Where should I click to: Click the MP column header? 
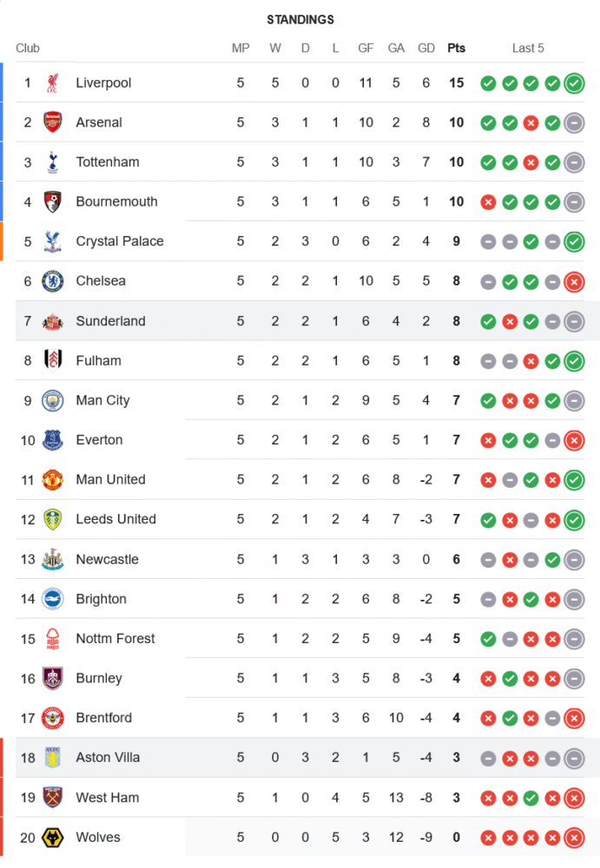click(241, 48)
